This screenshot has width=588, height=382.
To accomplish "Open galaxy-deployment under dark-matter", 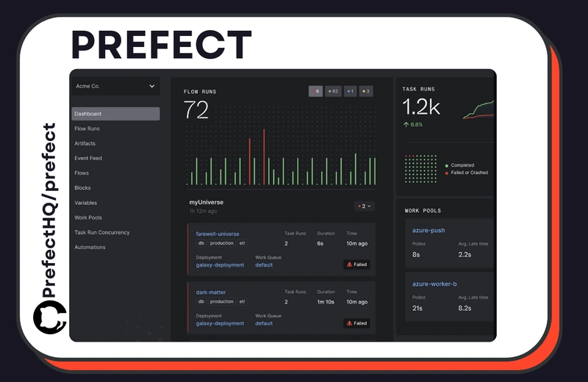I will (220, 323).
